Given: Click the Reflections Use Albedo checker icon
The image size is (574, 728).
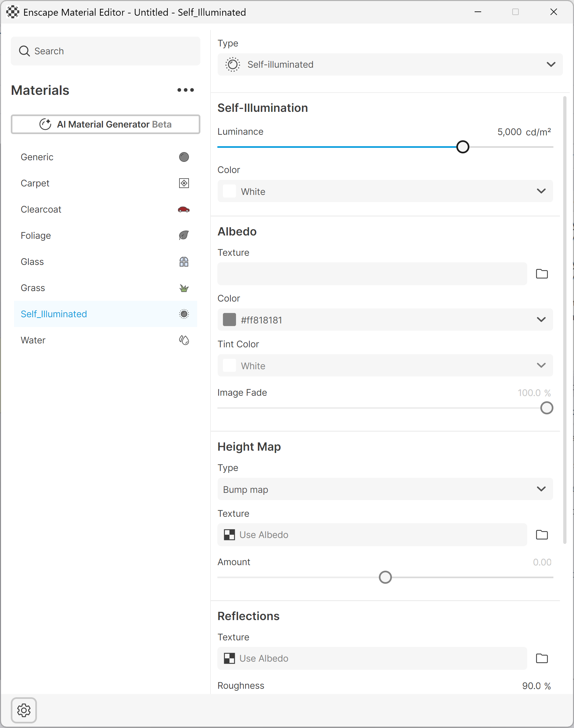Looking at the screenshot, I should (229, 658).
